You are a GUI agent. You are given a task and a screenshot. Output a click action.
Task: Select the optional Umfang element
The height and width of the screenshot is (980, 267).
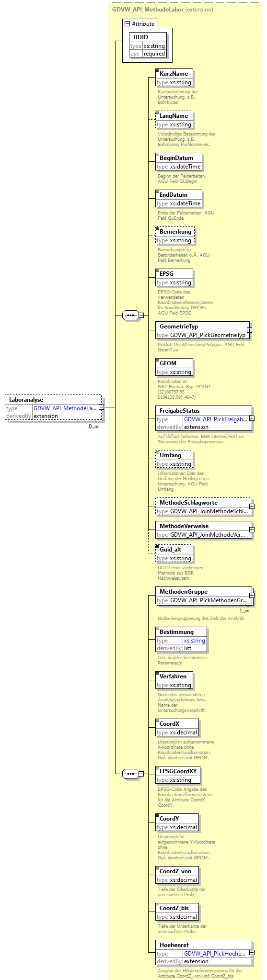point(174,459)
